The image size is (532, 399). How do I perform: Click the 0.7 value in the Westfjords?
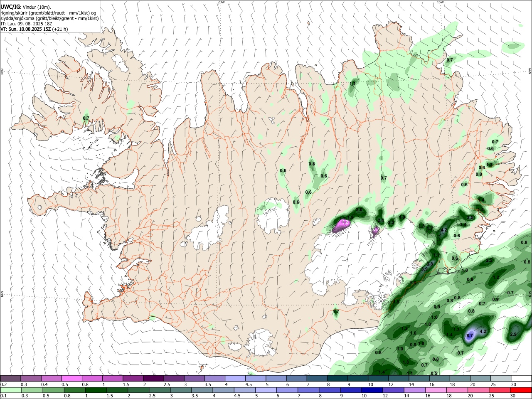coord(86,118)
